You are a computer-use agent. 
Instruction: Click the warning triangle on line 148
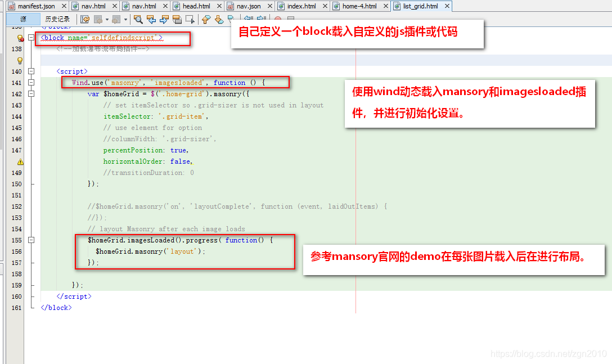[x=20, y=161]
